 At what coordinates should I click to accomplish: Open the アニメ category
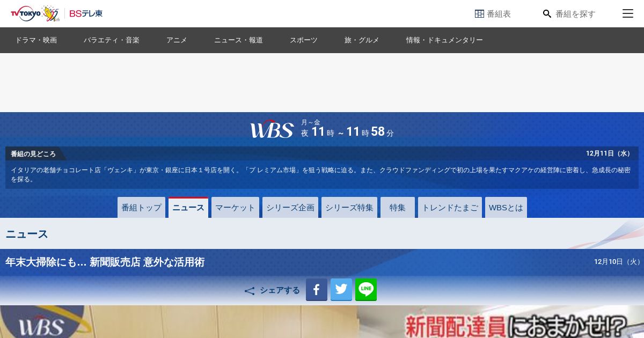177,40
